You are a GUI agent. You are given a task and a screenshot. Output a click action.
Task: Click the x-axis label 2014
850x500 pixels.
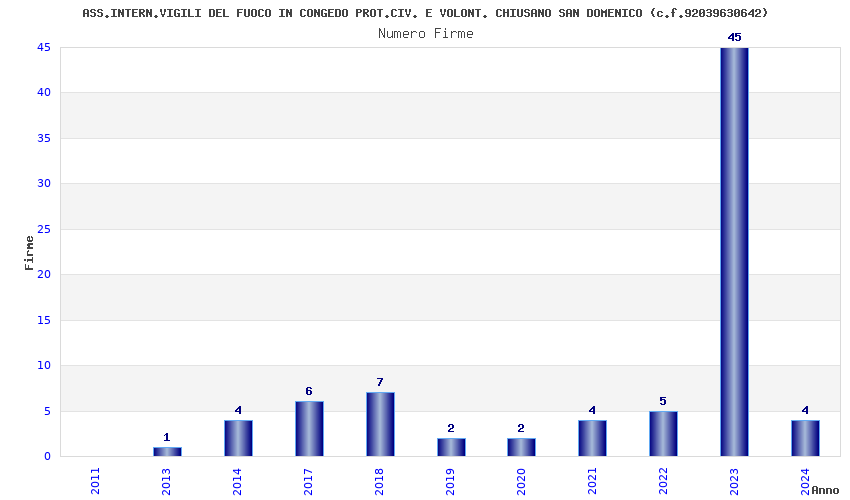point(237,481)
